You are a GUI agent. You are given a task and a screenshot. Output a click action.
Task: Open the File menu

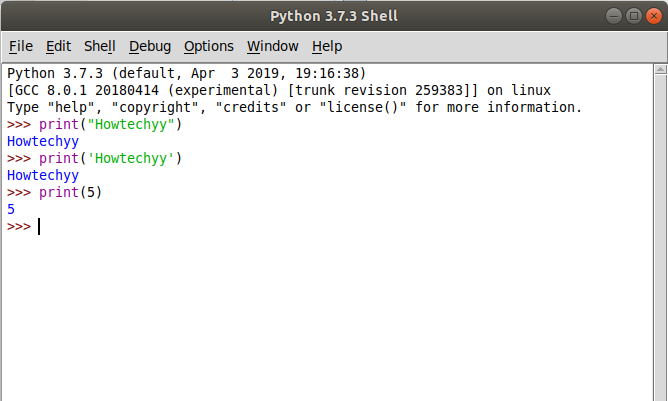pyautogui.click(x=21, y=46)
